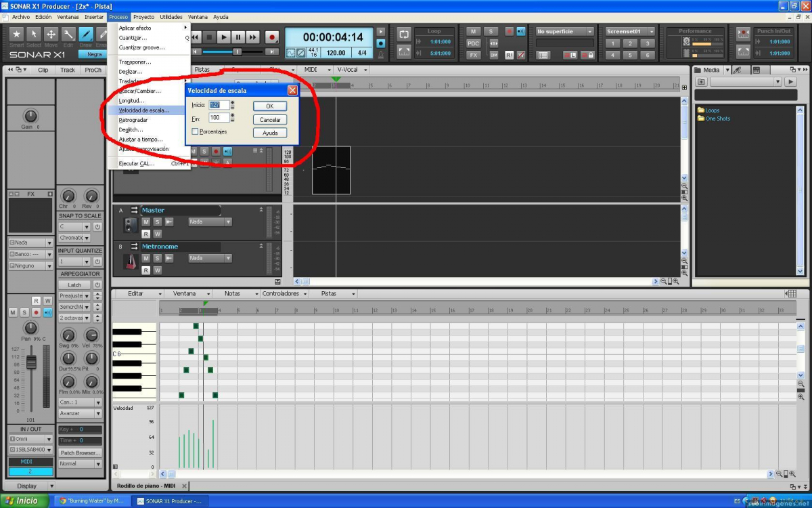Viewport: 812px width, 508px height.
Task: Open the Screenset01 dropdown
Action: 630,31
